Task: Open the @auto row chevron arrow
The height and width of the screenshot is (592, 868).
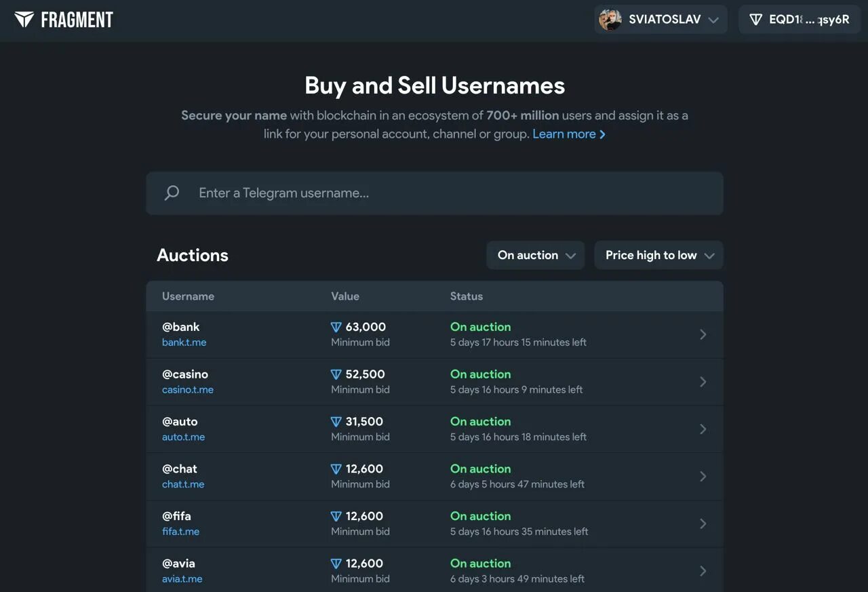Action: point(703,429)
